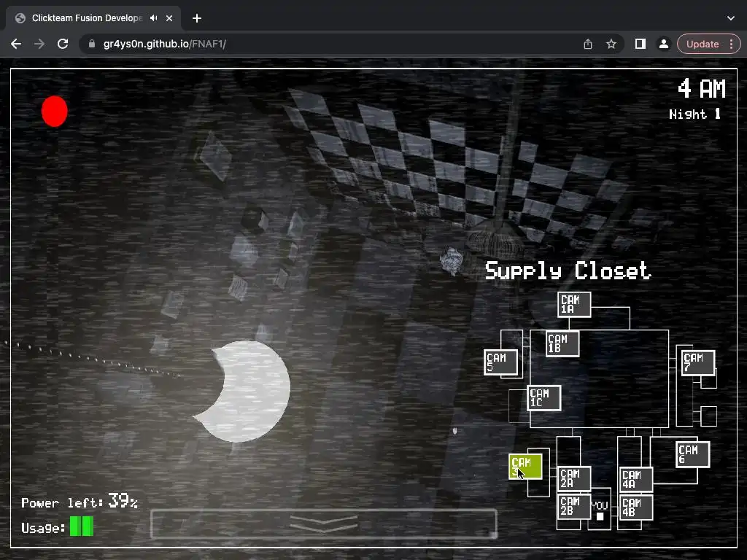Switch to CAM 4A on the map

click(636, 480)
